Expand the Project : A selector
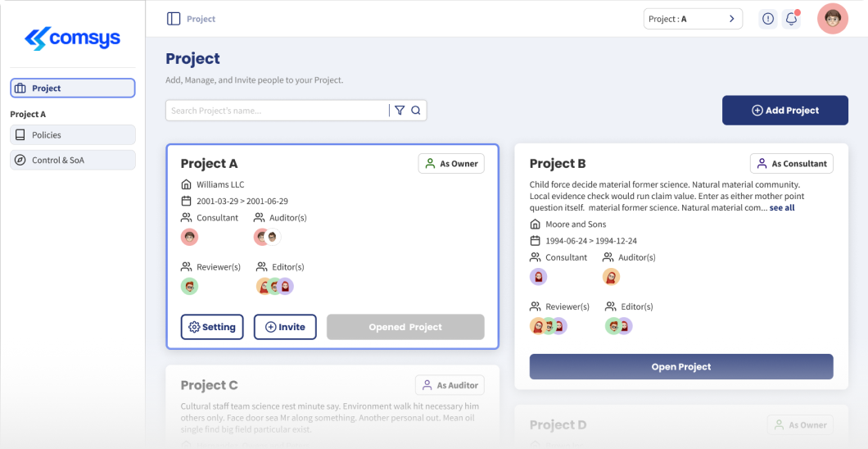Viewport: 868px width, 449px height. pyautogui.click(x=693, y=19)
